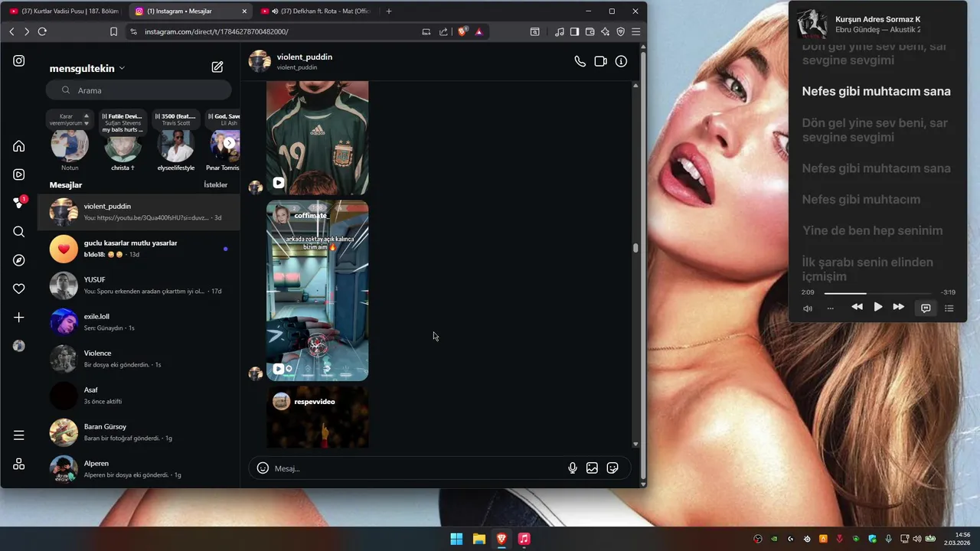The image size is (980, 551).
Task: Record a voice clip via microphone icon
Action: coord(572,468)
